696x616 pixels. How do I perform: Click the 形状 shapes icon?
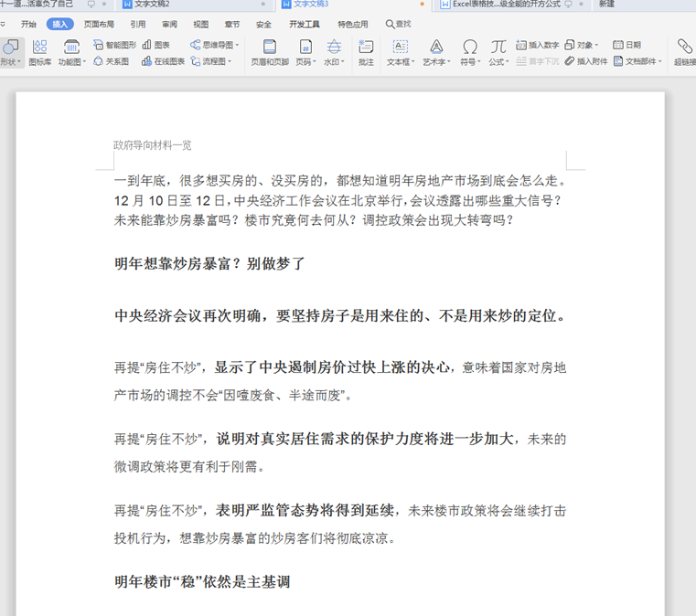tap(11, 47)
